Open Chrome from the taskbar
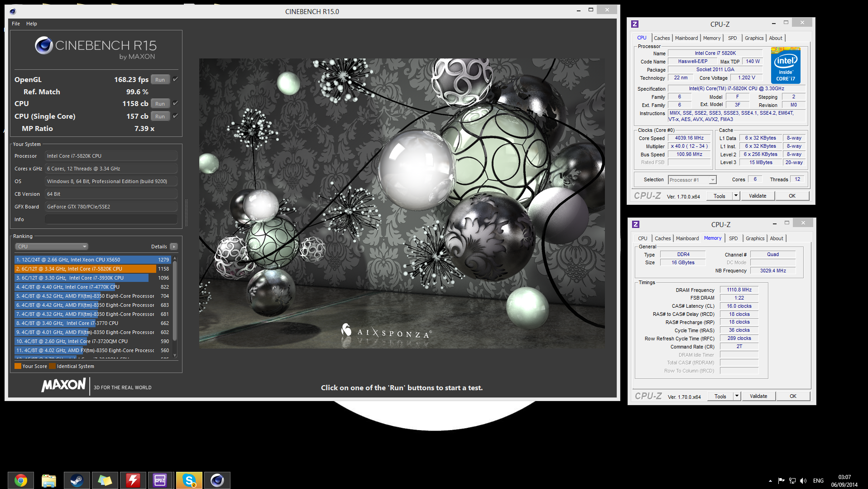The height and width of the screenshot is (489, 868). click(x=21, y=480)
